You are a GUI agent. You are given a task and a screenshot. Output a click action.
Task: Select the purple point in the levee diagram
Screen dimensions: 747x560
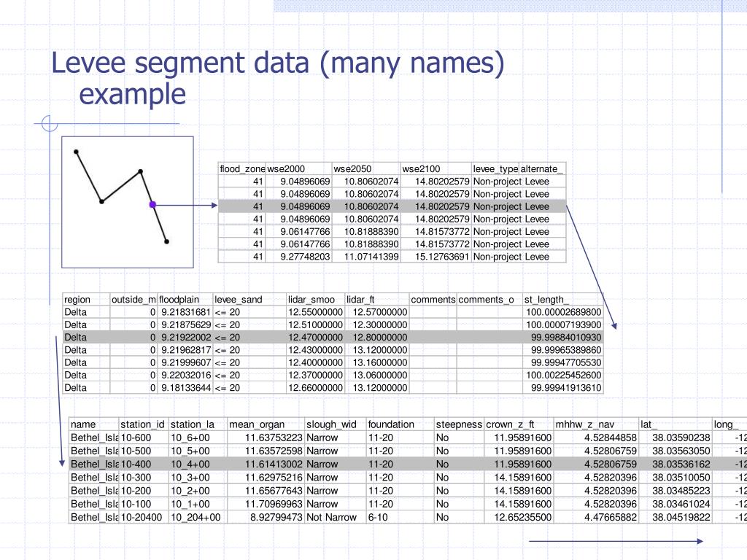coord(152,205)
